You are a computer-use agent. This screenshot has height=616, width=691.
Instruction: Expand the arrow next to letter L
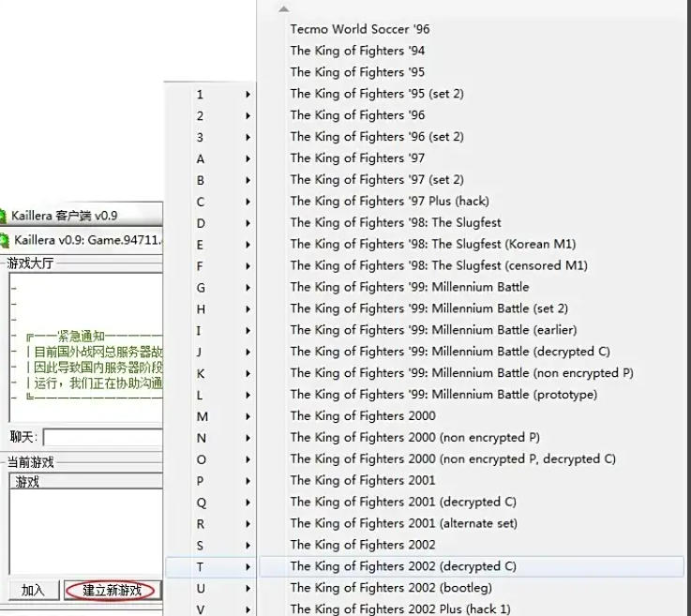(x=248, y=396)
